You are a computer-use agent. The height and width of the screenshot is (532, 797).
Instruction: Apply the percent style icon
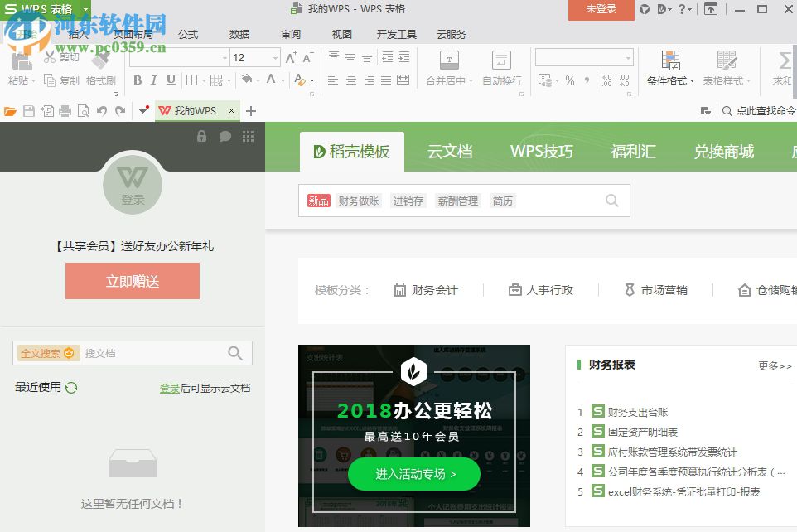coord(568,80)
